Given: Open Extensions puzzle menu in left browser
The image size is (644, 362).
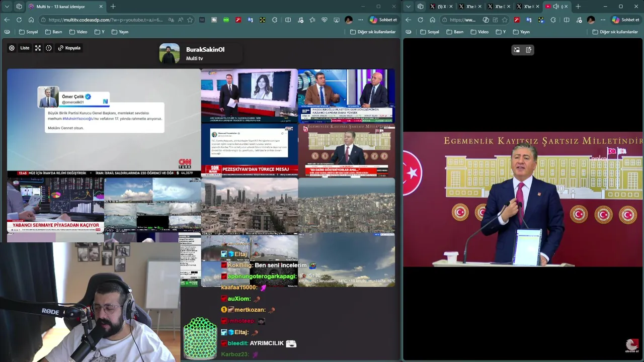Looking at the screenshot, I should pos(275,20).
